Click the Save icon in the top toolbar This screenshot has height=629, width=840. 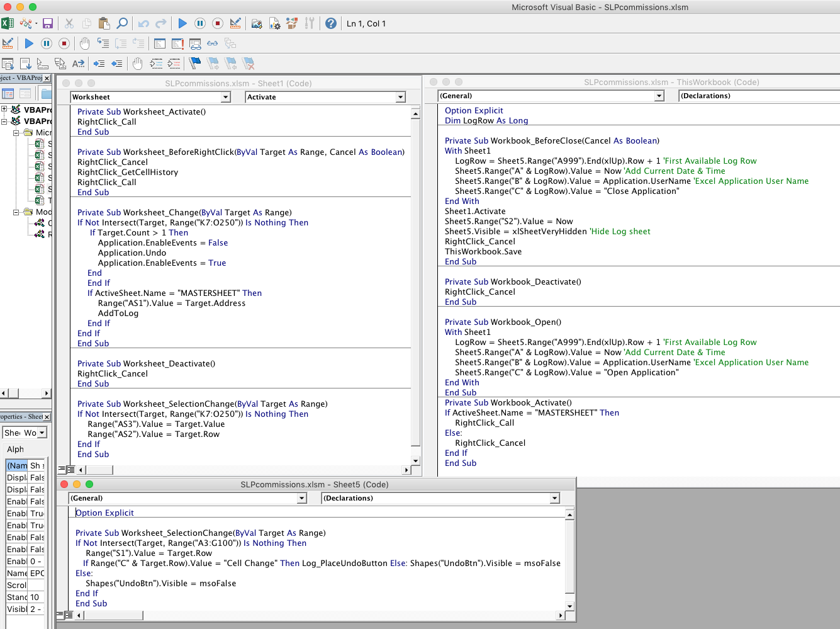tap(48, 23)
